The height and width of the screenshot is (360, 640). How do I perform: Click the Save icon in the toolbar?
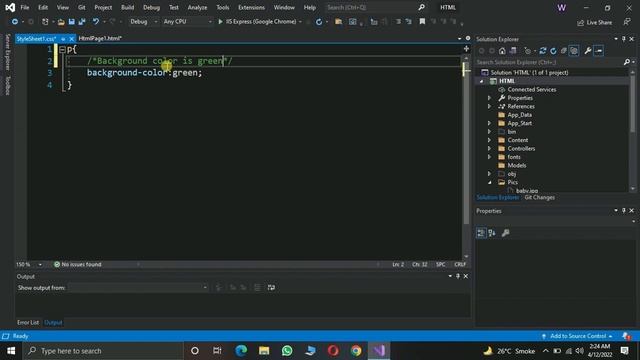click(x=71, y=22)
